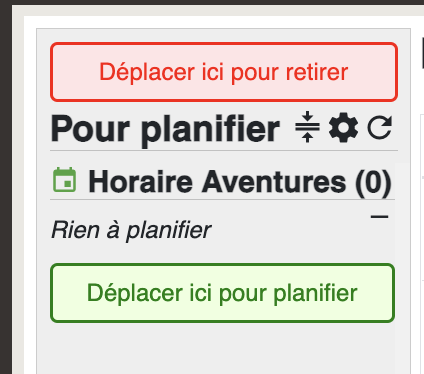This screenshot has width=424, height=374.
Task: Click the calendar symbol left of Horaire Aventures
Action: coord(65,180)
